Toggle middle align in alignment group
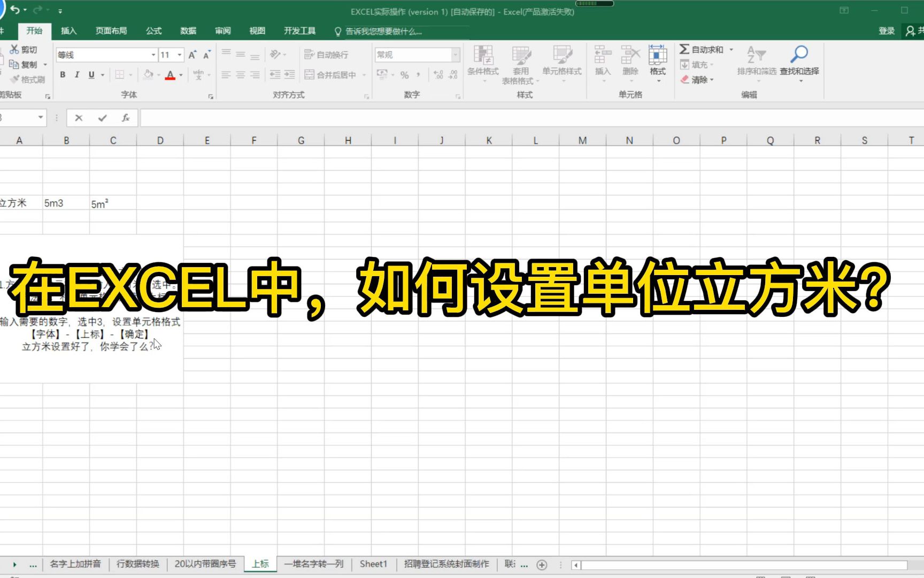This screenshot has height=578, width=924. click(x=241, y=55)
